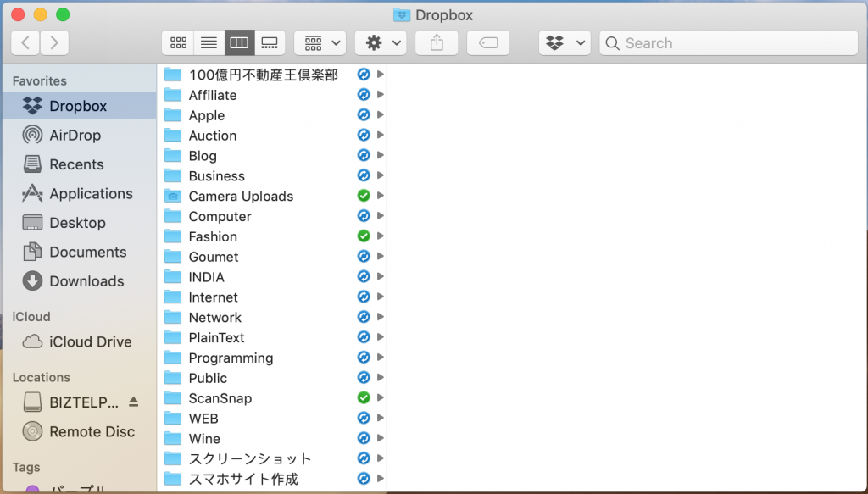This screenshot has height=494, width=868.
Task: Click the Edit Tags toolbar button
Action: click(x=488, y=42)
